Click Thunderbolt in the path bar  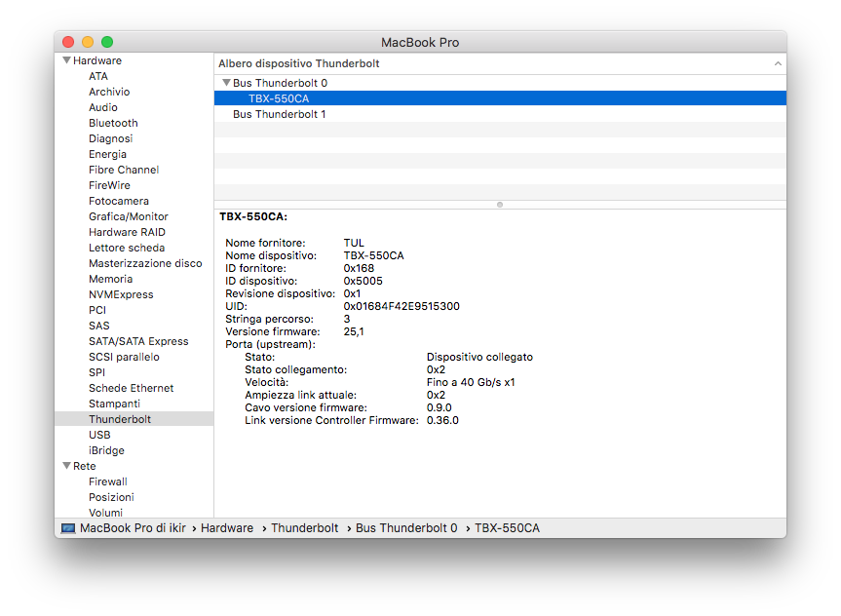(305, 528)
